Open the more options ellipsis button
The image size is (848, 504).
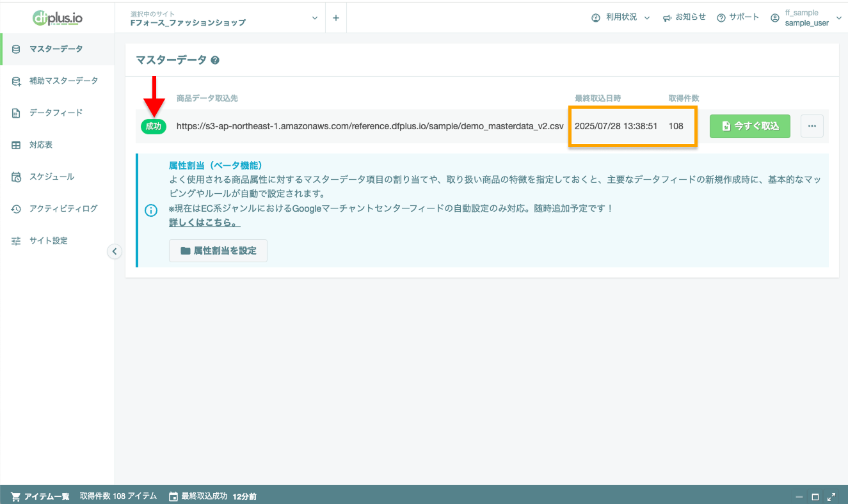click(x=812, y=126)
